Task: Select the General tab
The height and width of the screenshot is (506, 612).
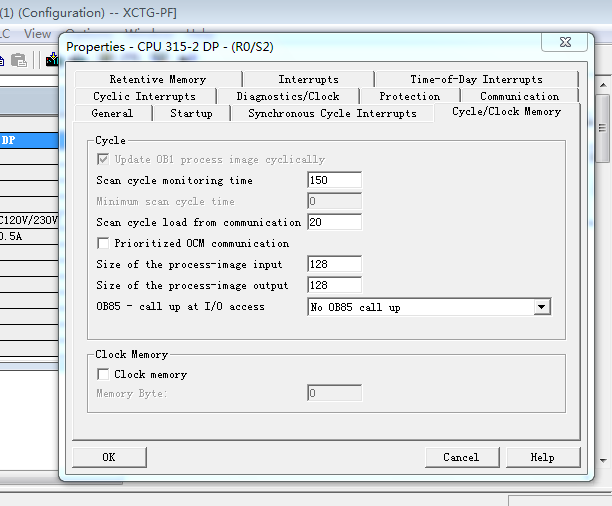Action: point(112,113)
